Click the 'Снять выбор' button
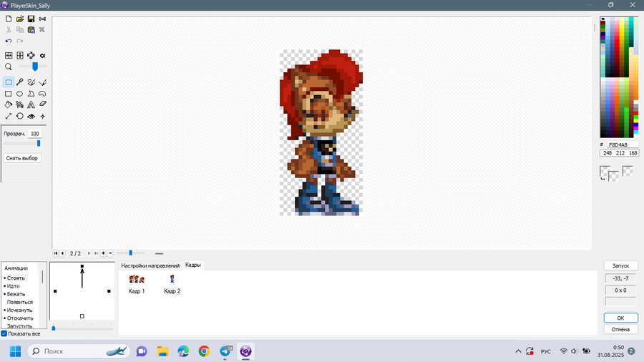The width and height of the screenshot is (644, 362). 21,158
